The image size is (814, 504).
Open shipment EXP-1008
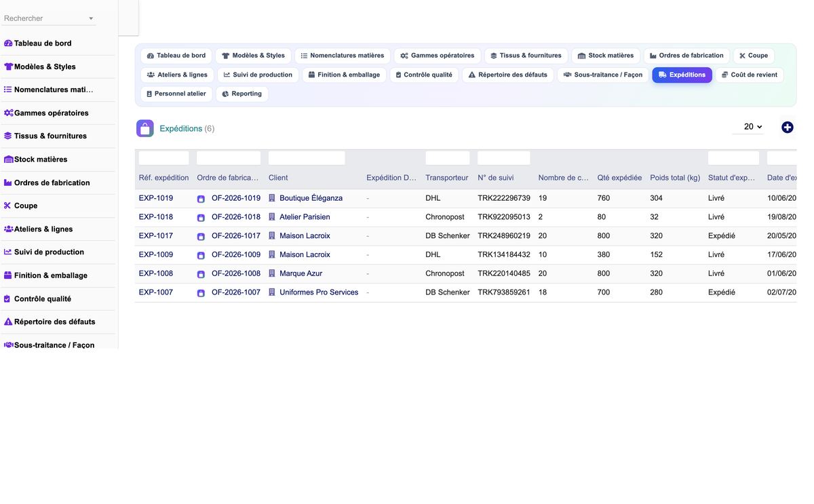(x=156, y=273)
